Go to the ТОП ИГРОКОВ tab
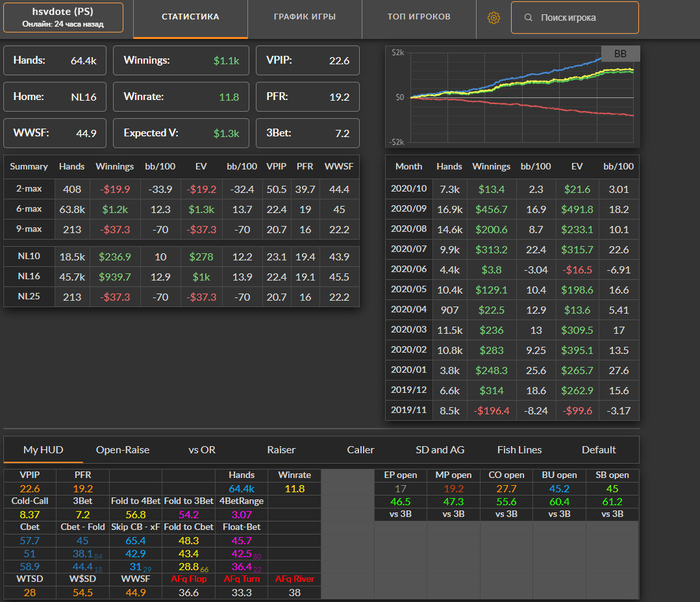Image resolution: width=700 pixels, height=602 pixels. 419,18
